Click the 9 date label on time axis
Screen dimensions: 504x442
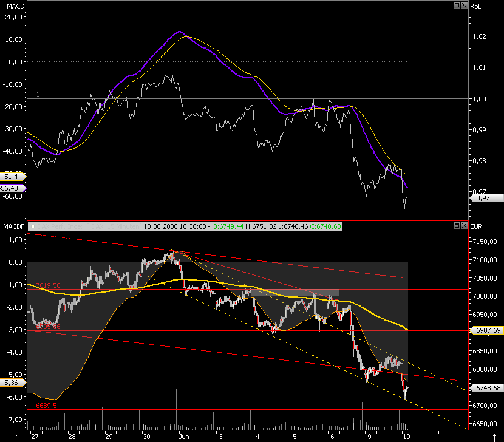[x=369, y=437]
